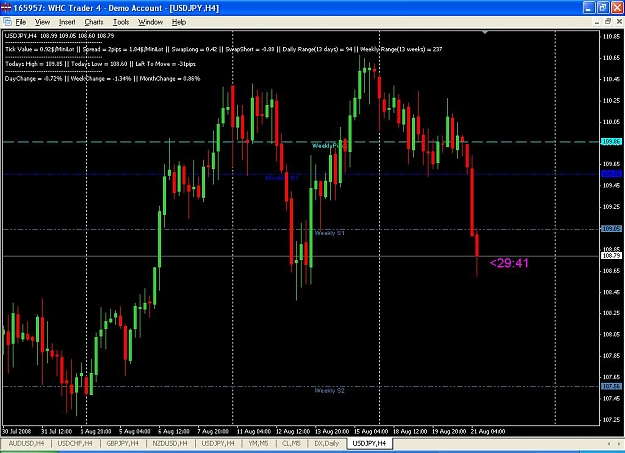Restore down the WHC Trader main window
This screenshot has height=453, width=625.
point(603,8)
